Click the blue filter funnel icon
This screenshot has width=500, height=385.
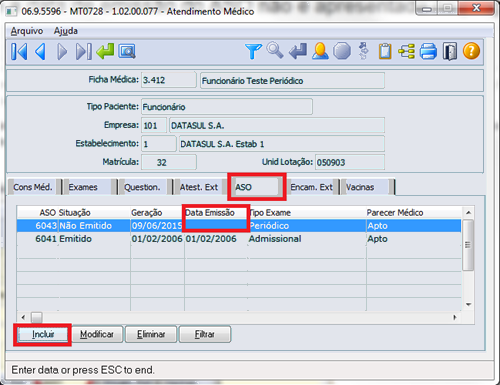coord(253,51)
